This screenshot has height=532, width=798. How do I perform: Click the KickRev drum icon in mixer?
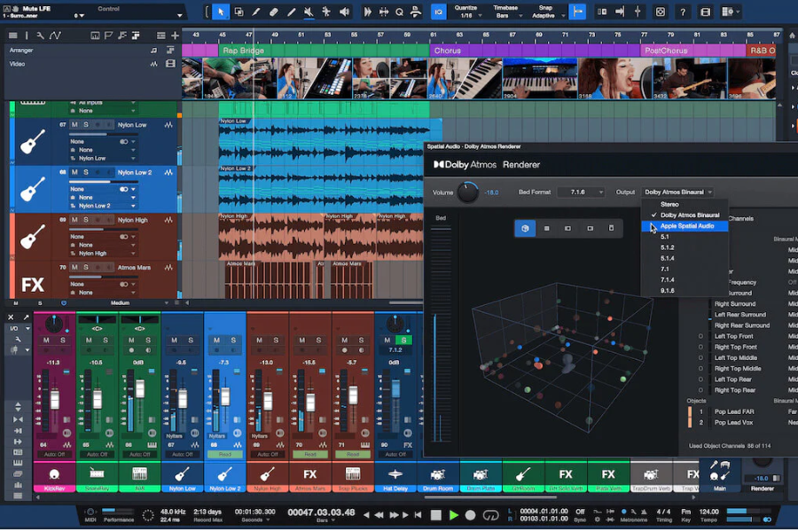(x=55, y=474)
